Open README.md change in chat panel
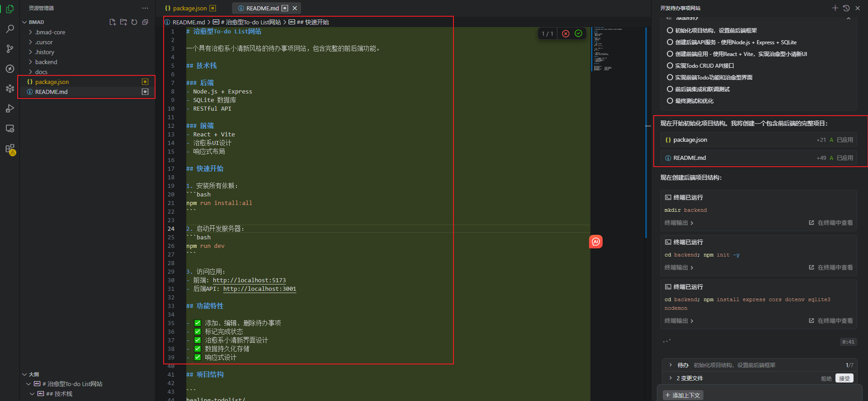Viewport: 868px width, 401px height. click(x=759, y=158)
